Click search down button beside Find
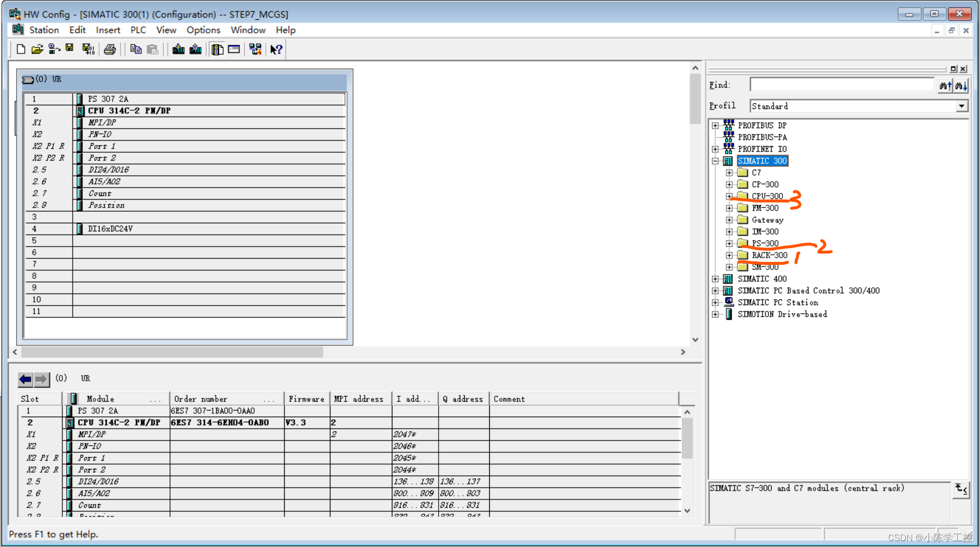This screenshot has height=547, width=980. (961, 86)
